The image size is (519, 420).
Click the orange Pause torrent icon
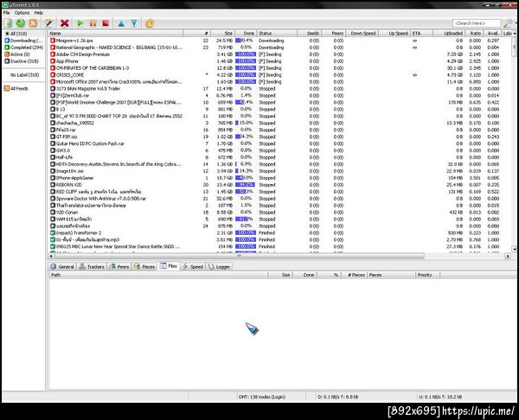click(x=93, y=23)
